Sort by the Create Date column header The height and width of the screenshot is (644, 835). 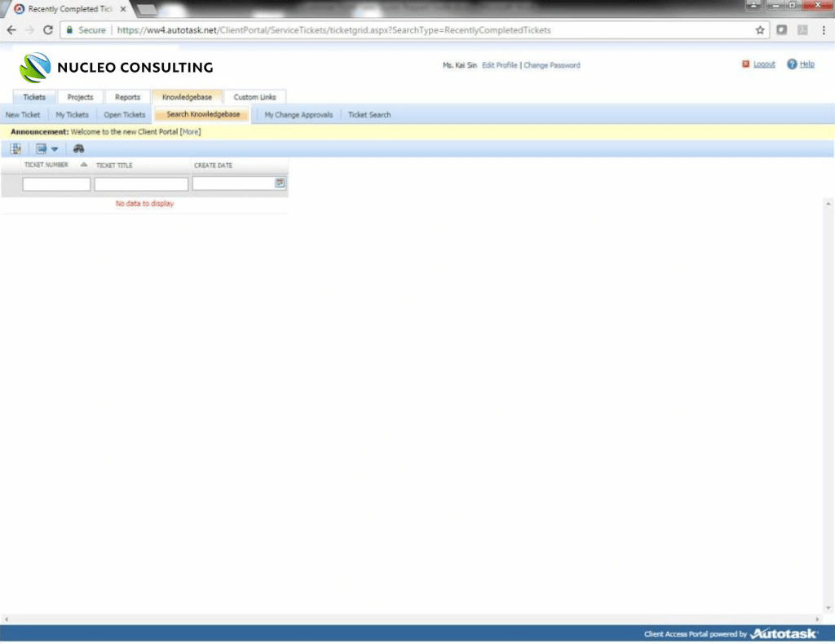point(213,165)
